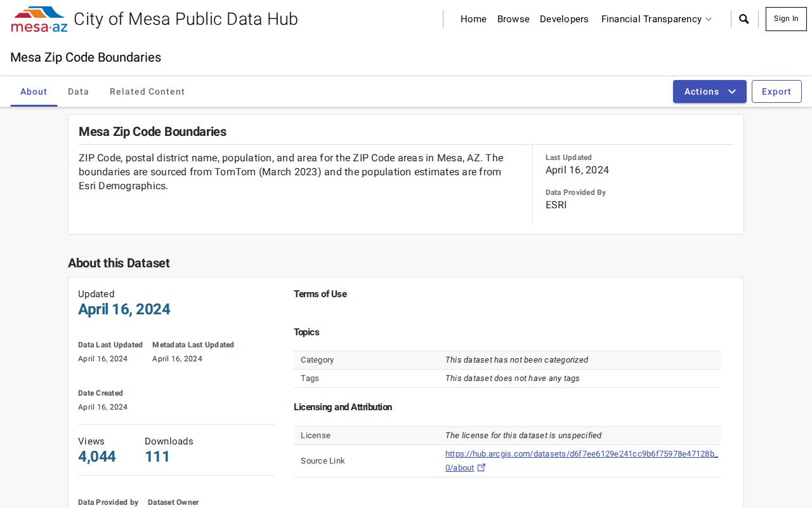This screenshot has height=508, width=812.
Task: Go to the Home nav item
Action: (x=473, y=19)
